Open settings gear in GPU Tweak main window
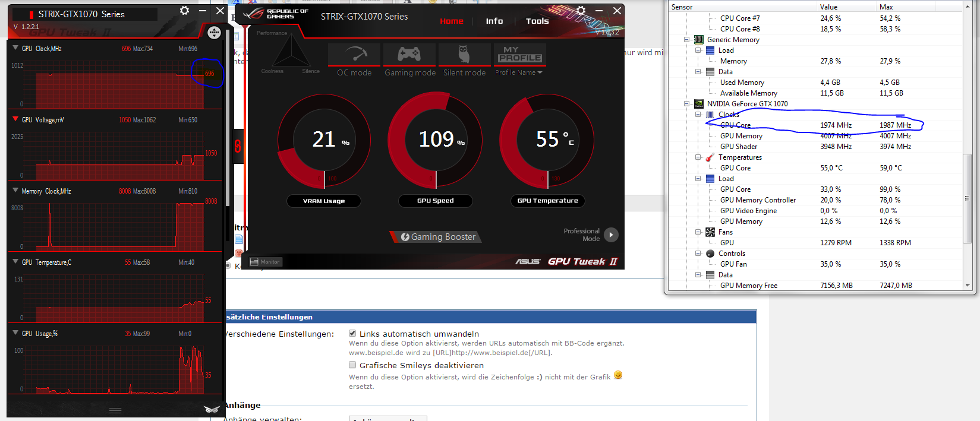Viewport: 980px width, 421px height. (x=581, y=10)
